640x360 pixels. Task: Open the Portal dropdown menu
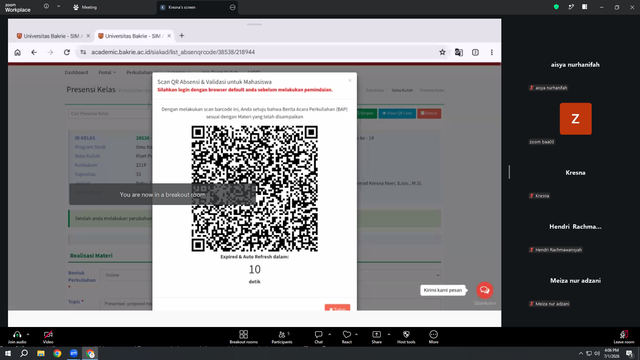(x=107, y=72)
